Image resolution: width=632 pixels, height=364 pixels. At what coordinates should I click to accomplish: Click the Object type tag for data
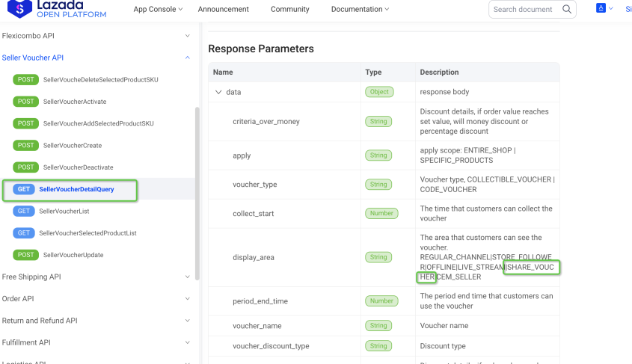(379, 92)
